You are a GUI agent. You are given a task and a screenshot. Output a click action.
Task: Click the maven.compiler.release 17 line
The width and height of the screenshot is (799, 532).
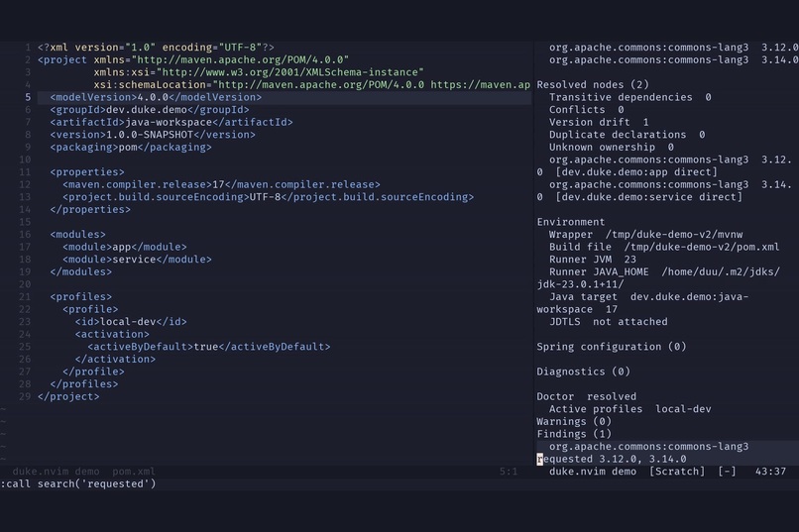(221, 184)
